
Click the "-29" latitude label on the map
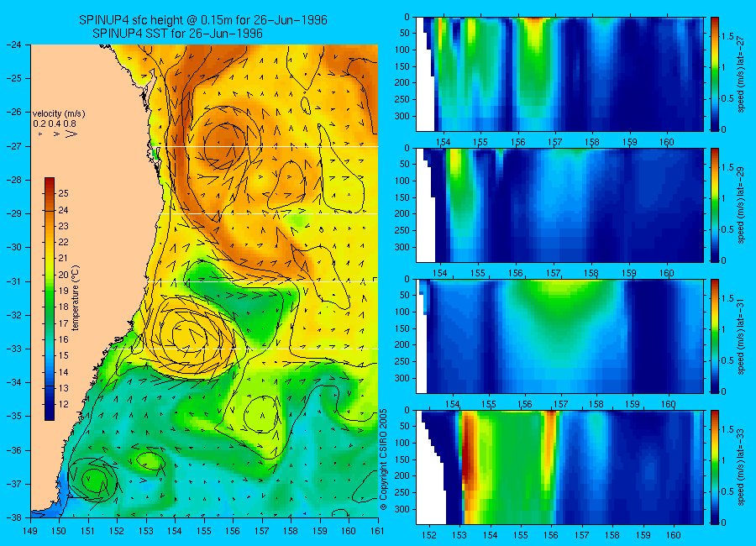click(14, 213)
